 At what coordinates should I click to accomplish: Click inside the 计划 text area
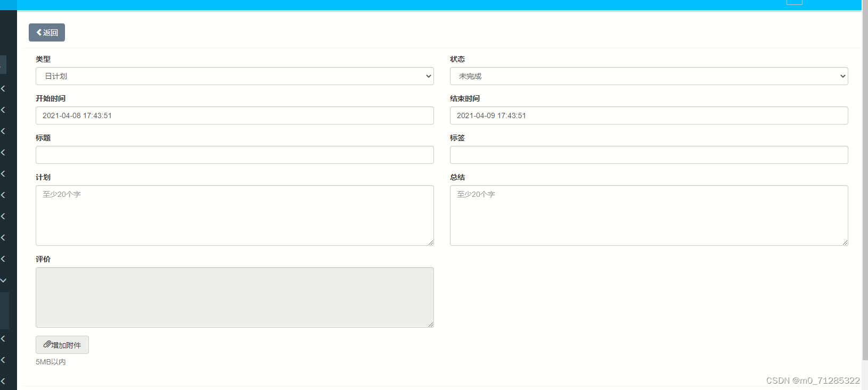[235, 215]
